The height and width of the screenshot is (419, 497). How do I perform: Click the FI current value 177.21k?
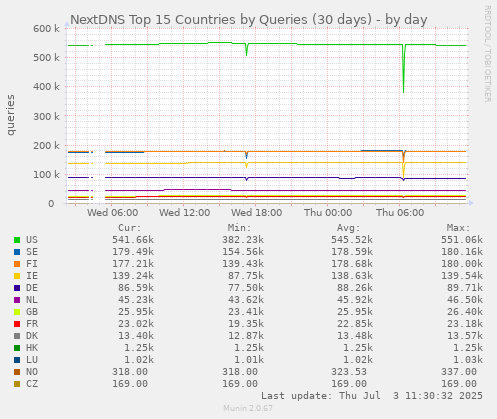[x=133, y=264]
